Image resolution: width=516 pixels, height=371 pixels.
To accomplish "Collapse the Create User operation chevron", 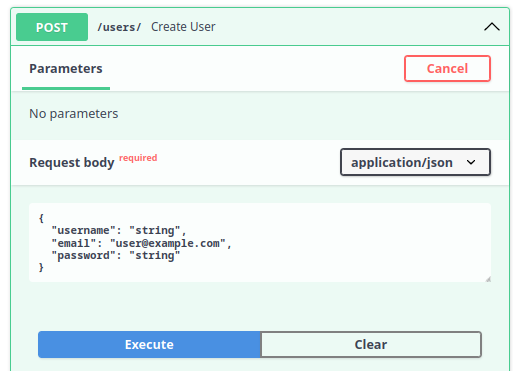I will pyautogui.click(x=492, y=27).
